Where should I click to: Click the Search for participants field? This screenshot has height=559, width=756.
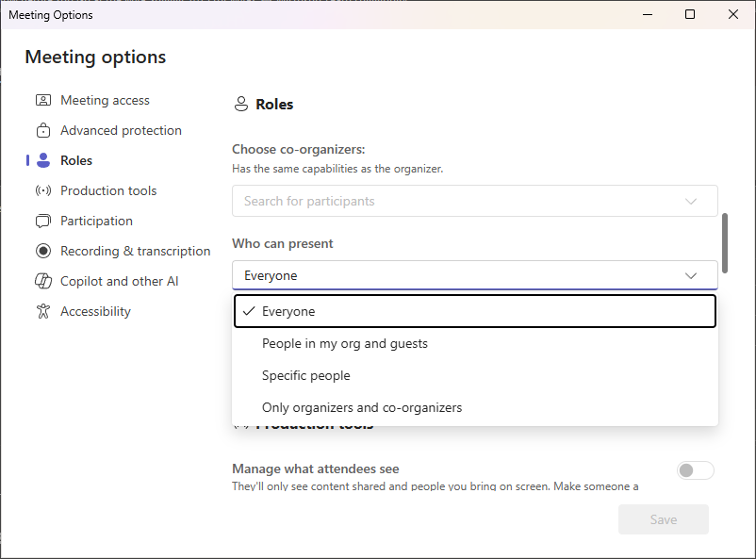tap(475, 201)
